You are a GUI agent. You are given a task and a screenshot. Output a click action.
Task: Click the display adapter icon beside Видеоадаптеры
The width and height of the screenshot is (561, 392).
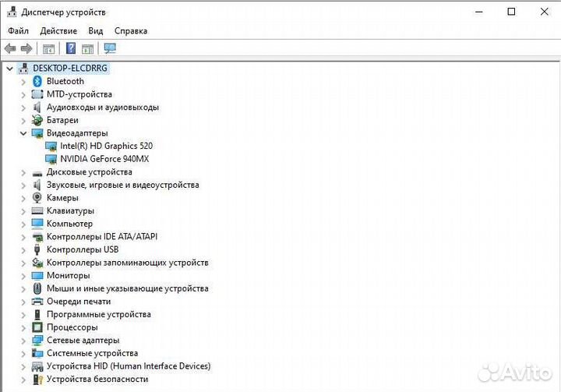coord(37,133)
